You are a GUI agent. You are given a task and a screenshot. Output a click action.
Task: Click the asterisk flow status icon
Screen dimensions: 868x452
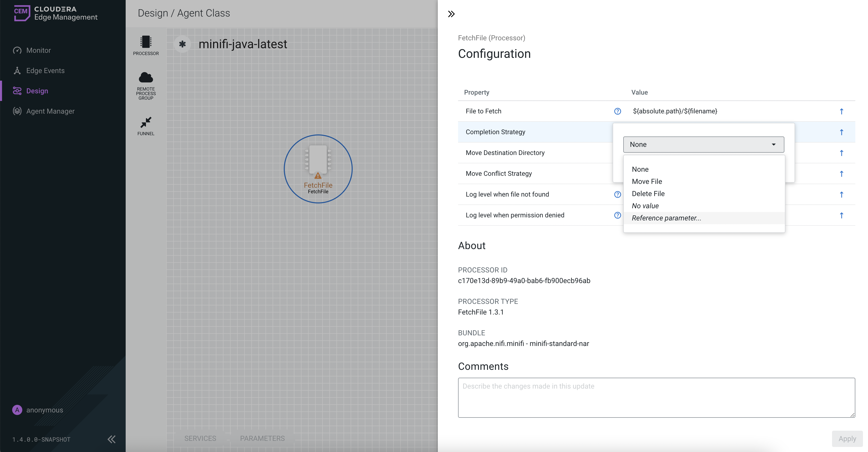tap(182, 44)
